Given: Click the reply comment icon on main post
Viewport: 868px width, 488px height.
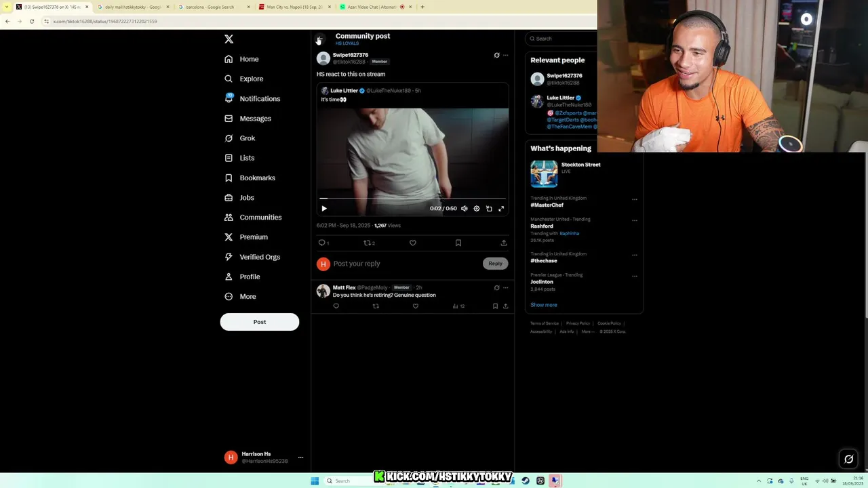Looking at the screenshot, I should (322, 243).
